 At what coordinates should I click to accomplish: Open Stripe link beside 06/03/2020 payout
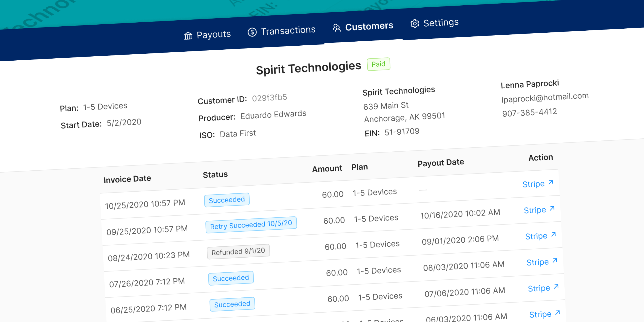(x=545, y=314)
